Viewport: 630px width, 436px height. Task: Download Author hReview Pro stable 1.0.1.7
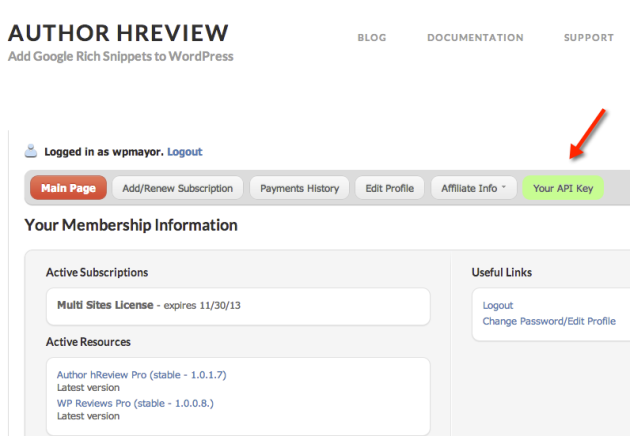click(142, 375)
